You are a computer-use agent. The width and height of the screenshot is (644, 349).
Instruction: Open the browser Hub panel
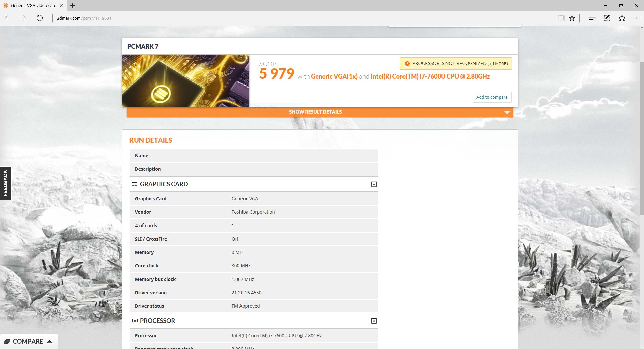(x=592, y=18)
